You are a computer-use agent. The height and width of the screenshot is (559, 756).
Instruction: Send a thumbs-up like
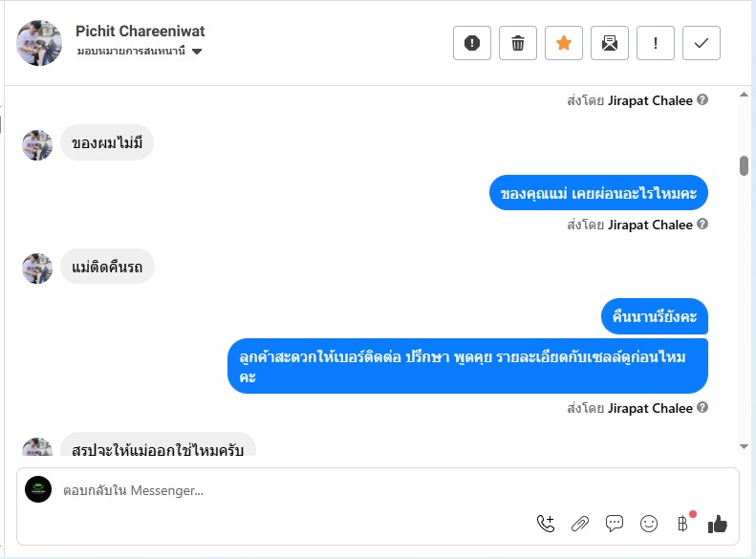pyautogui.click(x=718, y=523)
